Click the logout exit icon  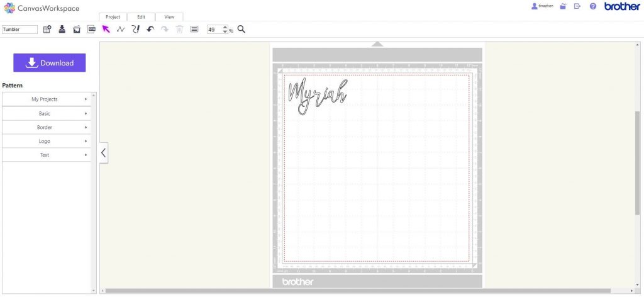[577, 6]
